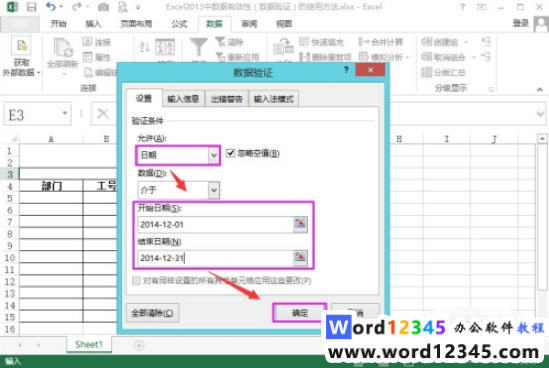This screenshot has width=549, height=368.
Task: Click the Refresh All icon
Action: (63, 48)
